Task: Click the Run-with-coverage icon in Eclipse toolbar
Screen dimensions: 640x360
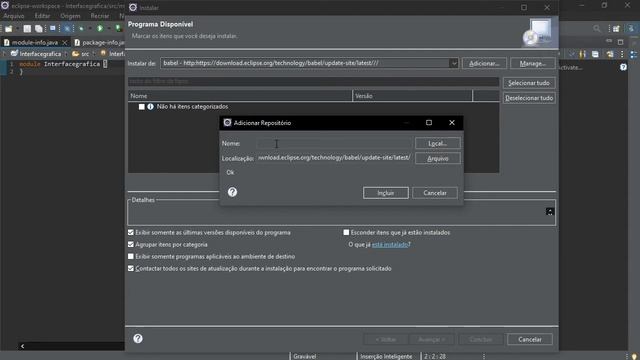Action: point(118,28)
